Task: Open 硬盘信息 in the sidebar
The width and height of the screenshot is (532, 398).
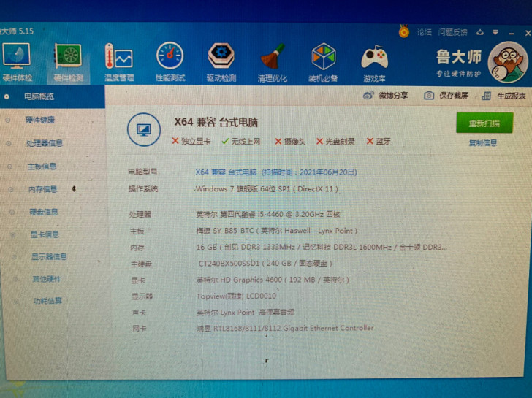Action: click(x=44, y=212)
